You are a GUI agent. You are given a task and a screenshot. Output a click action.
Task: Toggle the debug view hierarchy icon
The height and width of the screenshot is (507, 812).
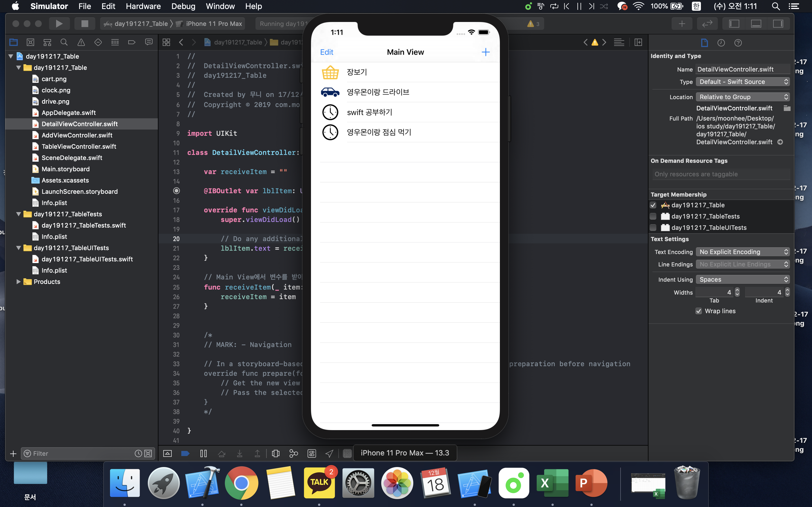pyautogui.click(x=275, y=453)
